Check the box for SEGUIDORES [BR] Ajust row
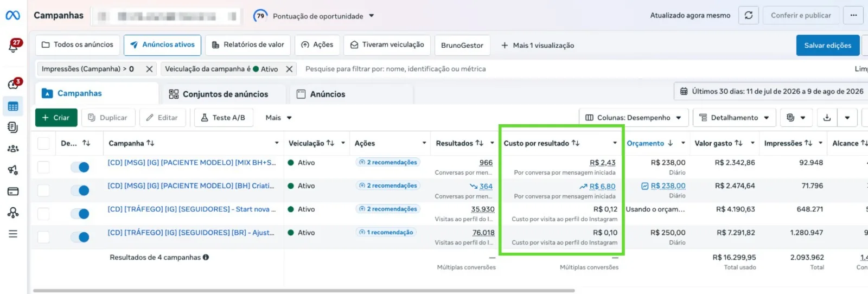This screenshot has height=294, width=868. (43, 237)
